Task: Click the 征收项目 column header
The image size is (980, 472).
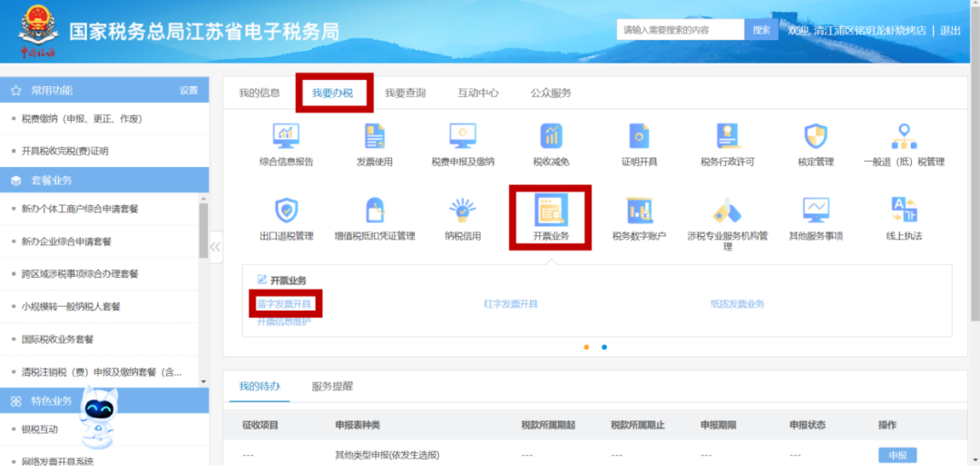Action: (x=260, y=425)
